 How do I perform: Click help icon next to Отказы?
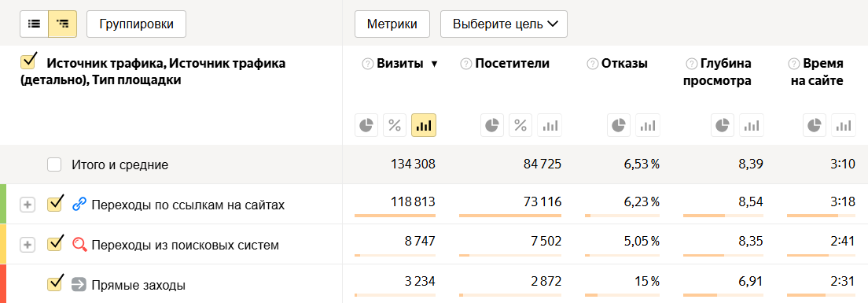[592, 64]
